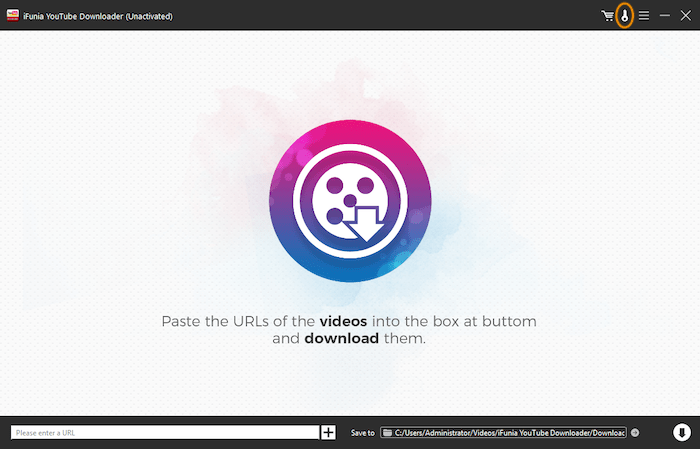The width and height of the screenshot is (700, 449).
Task: Click the shopping cart purchase icon
Action: (x=607, y=16)
